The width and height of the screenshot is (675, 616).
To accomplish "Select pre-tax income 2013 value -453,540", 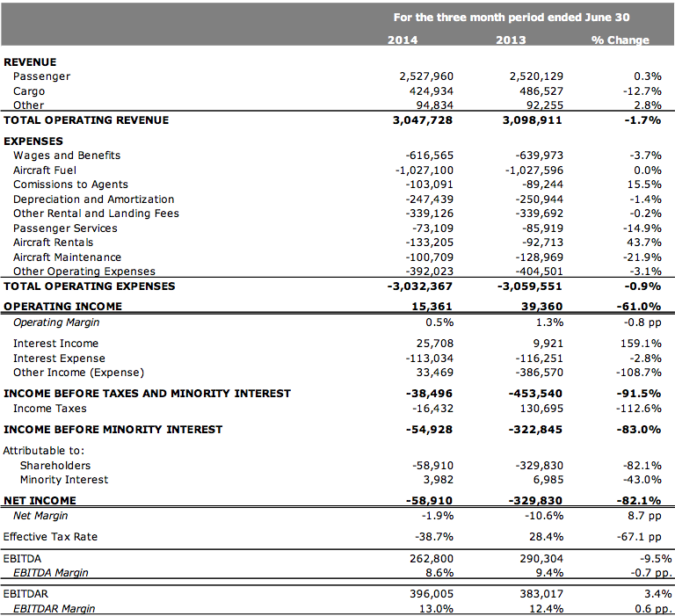I will [535, 394].
